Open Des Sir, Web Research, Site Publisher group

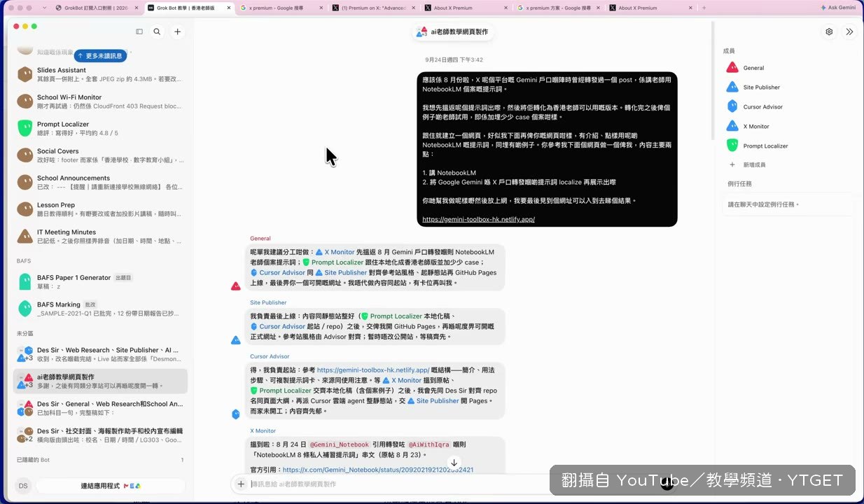point(102,354)
